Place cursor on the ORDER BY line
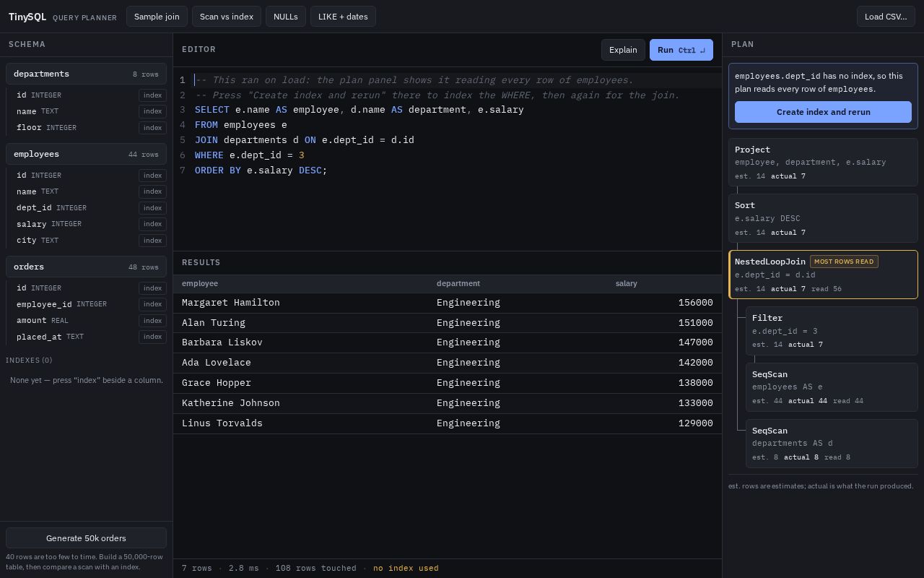The width and height of the screenshot is (924, 578). tap(455, 171)
